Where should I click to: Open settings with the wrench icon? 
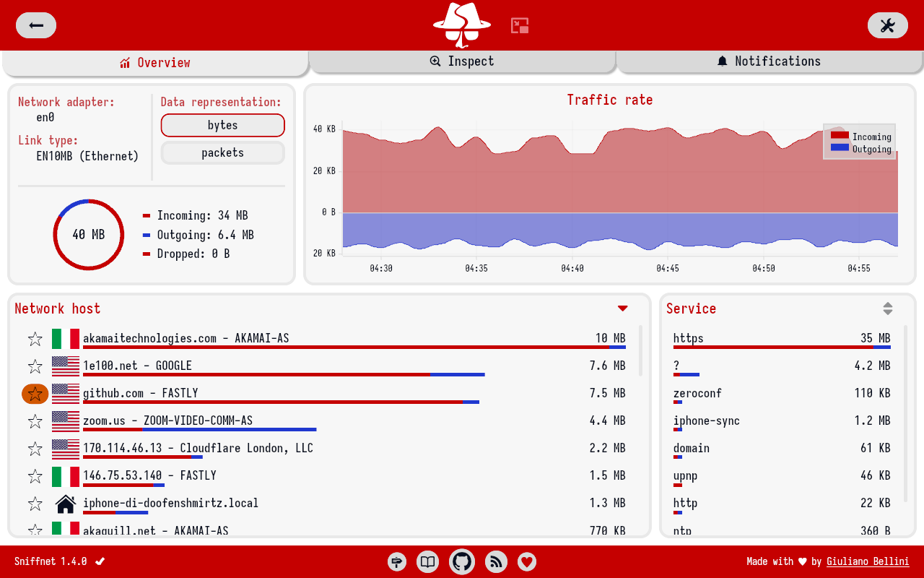(887, 25)
